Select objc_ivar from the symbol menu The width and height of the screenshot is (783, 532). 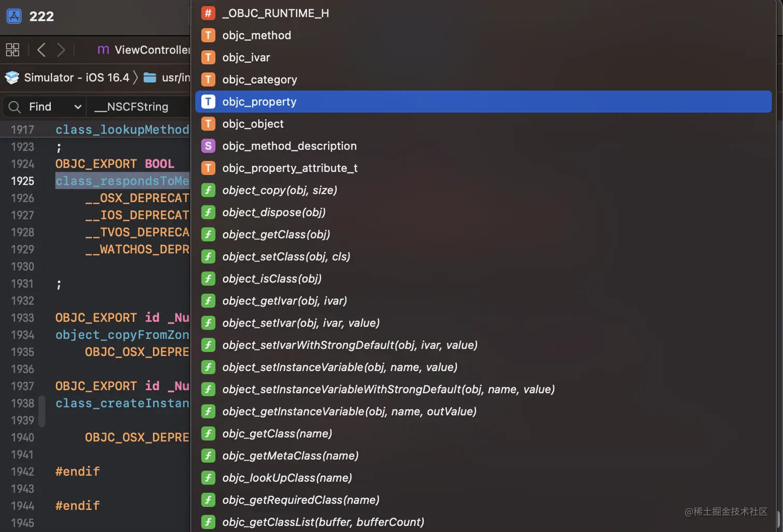pos(483,57)
